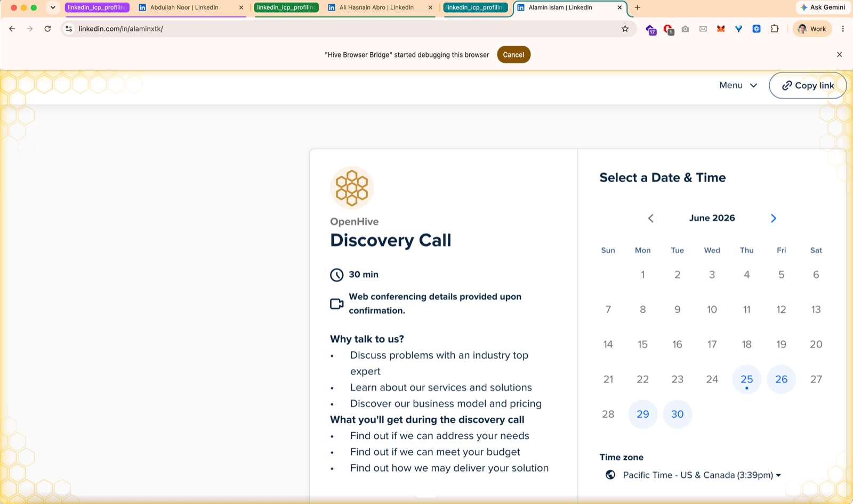Expand the Menu dropdown
Image resolution: width=853 pixels, height=504 pixels.
pos(738,85)
